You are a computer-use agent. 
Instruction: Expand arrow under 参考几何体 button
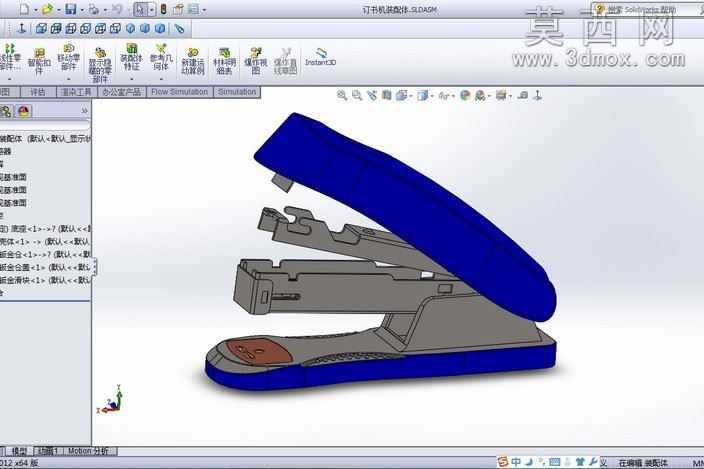[161, 79]
